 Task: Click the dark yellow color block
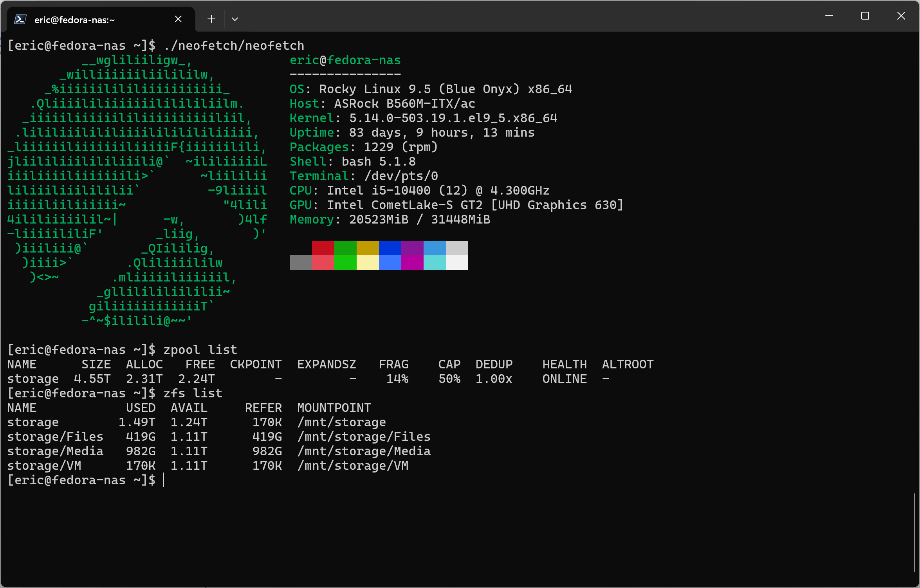coord(368,248)
